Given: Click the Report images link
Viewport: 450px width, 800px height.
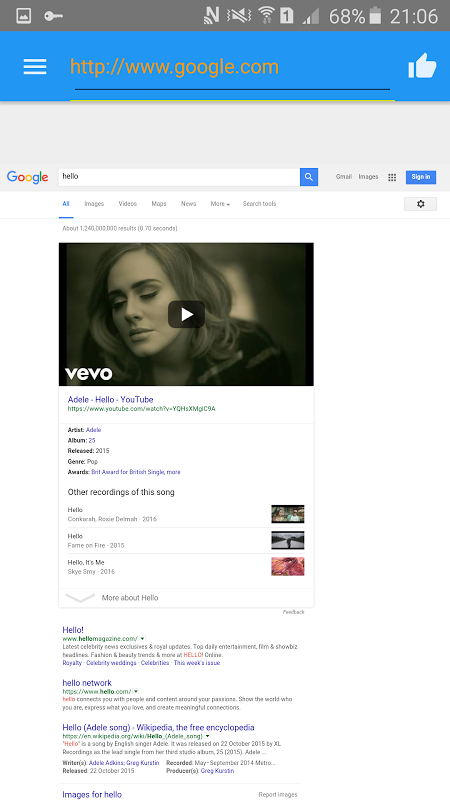Looking at the screenshot, I should 278,795.
